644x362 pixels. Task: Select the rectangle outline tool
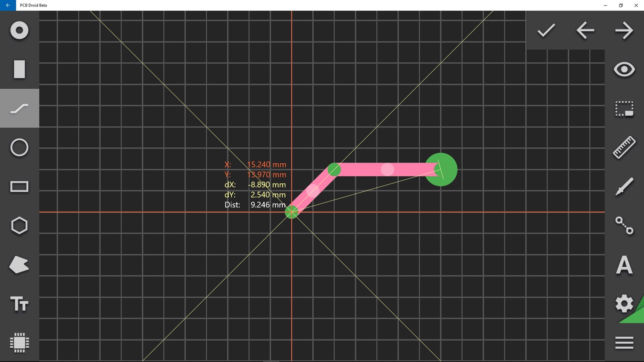pos(19,186)
